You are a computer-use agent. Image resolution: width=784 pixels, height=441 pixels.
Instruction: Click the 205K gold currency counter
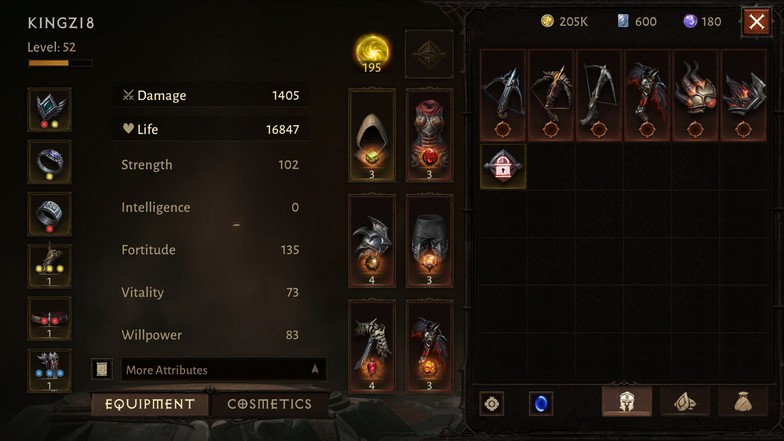[x=564, y=22]
